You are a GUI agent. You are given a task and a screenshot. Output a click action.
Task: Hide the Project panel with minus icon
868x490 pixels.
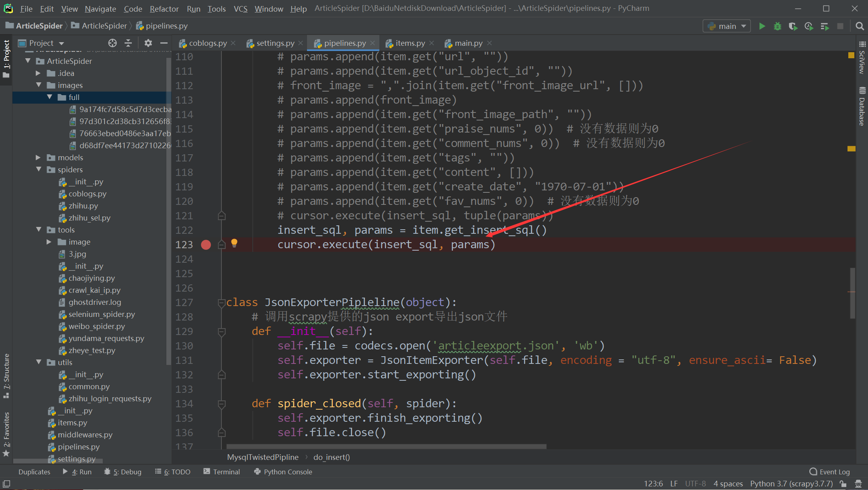(x=164, y=43)
